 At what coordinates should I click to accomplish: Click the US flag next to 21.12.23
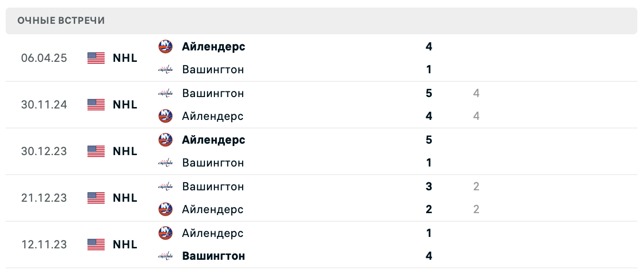click(95, 198)
